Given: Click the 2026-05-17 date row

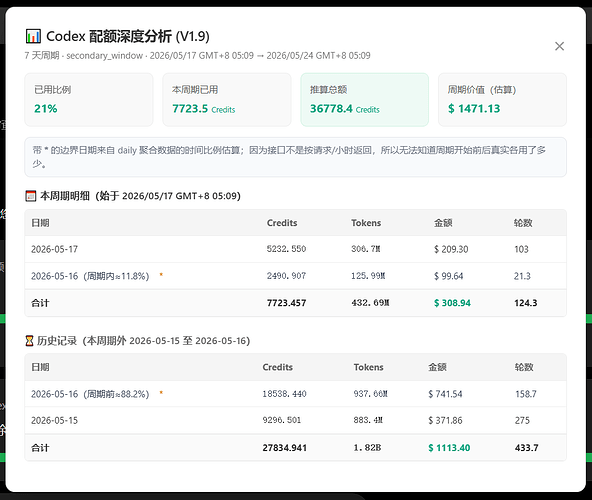Looking at the screenshot, I should point(295,249).
